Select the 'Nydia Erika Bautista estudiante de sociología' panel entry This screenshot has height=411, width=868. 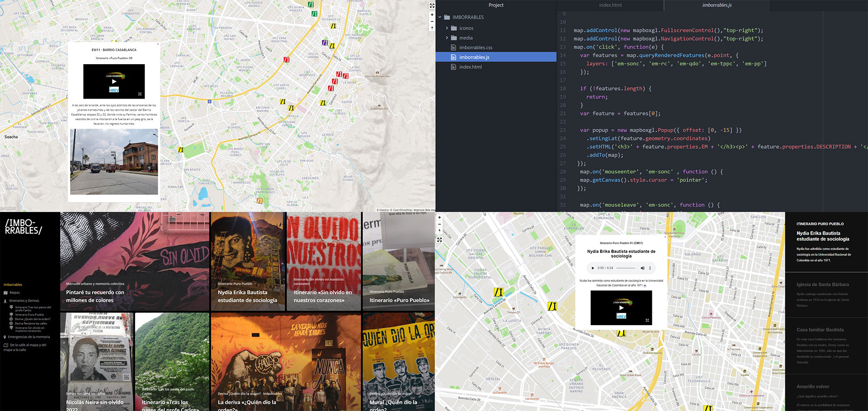point(823,236)
